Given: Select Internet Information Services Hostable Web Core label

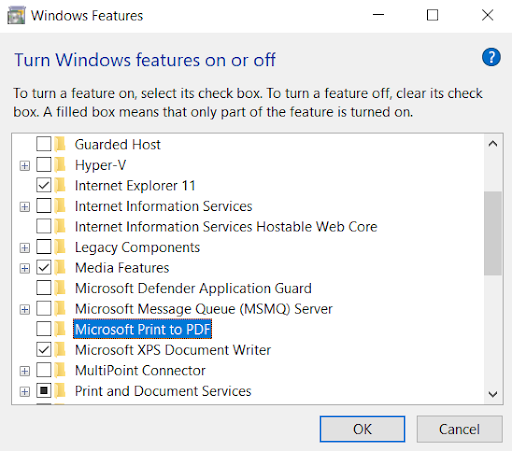Looking at the screenshot, I should 226,227.
